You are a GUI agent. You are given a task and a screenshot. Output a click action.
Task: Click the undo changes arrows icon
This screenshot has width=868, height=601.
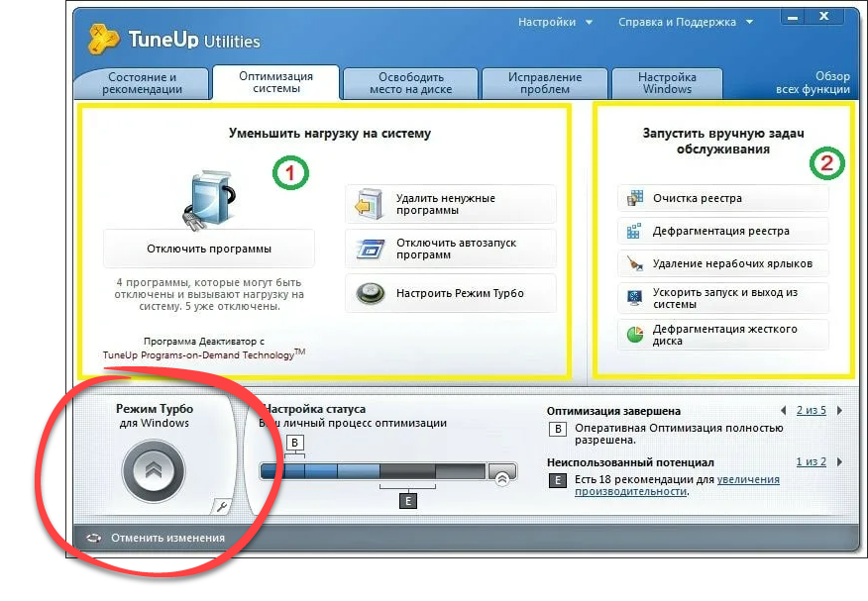94,538
